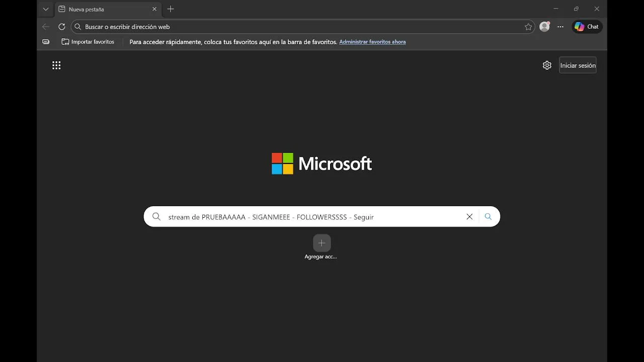
Task: Select the Nueva pestaña tab
Action: point(107,9)
